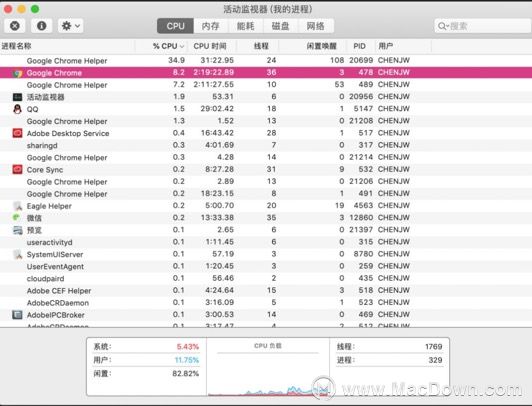This screenshot has width=532, height=406.
Task: Click the Eagle Helper process name
Action: pyautogui.click(x=49, y=206)
